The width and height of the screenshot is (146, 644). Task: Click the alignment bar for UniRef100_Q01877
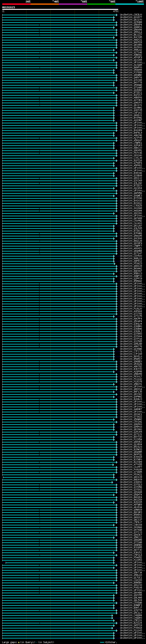point(58,17)
